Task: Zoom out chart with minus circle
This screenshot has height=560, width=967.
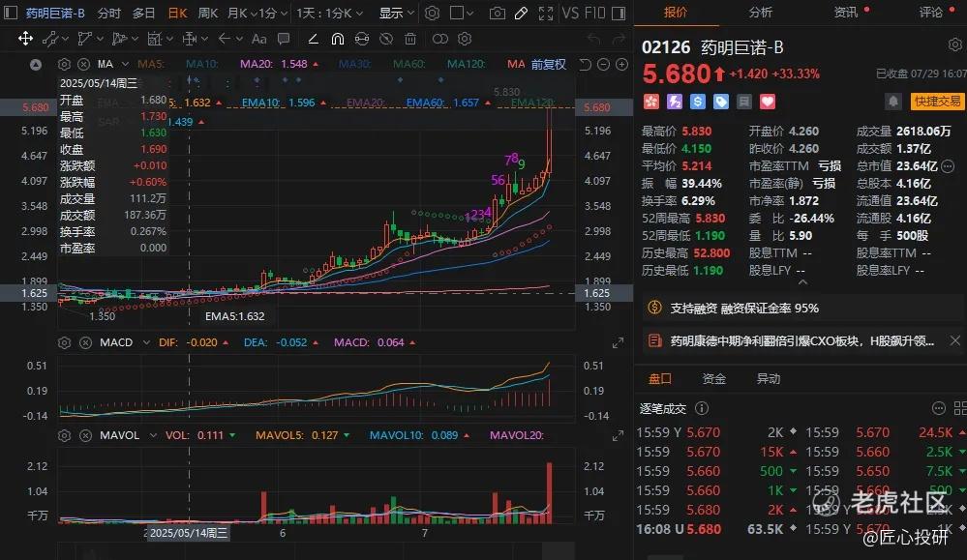Action: 604,64
